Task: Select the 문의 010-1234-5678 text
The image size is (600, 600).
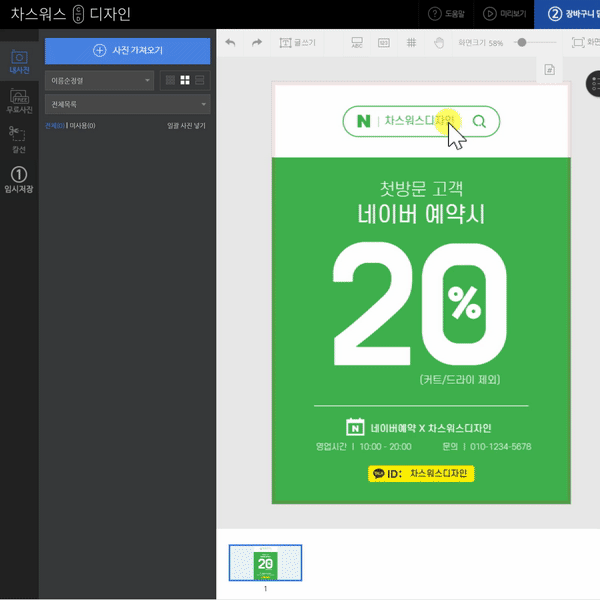Action: (487, 447)
